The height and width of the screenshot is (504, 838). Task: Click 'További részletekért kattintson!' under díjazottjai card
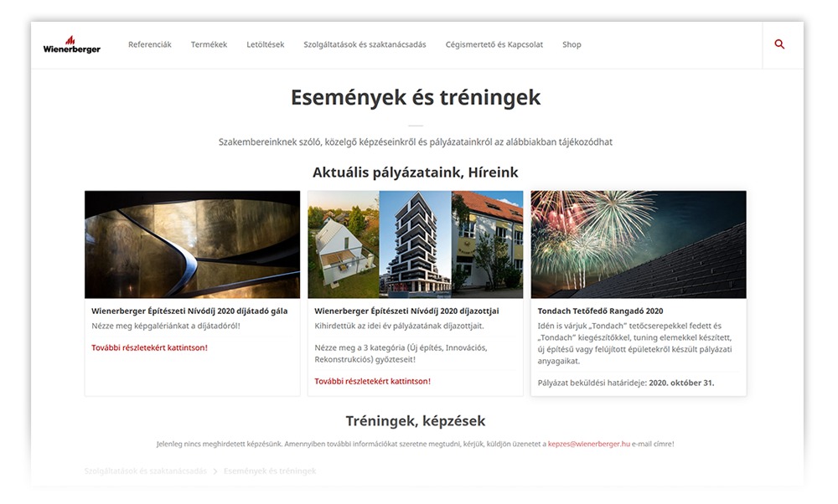(373, 381)
